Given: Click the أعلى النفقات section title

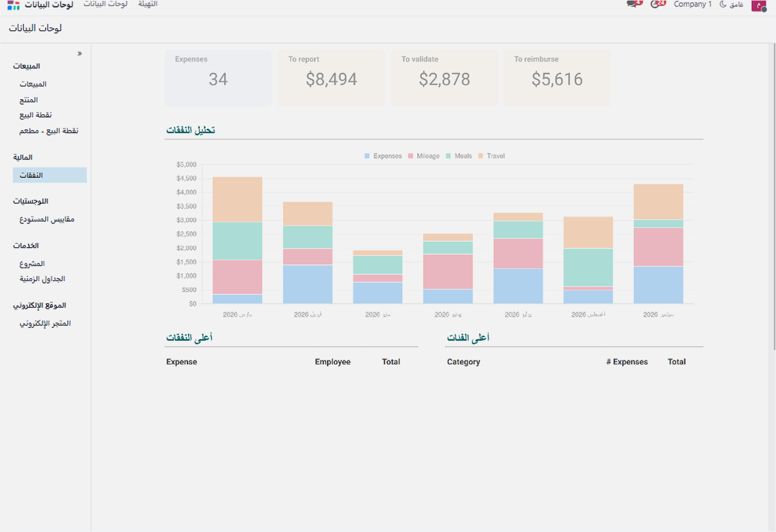Looking at the screenshot, I should pyautogui.click(x=189, y=338).
